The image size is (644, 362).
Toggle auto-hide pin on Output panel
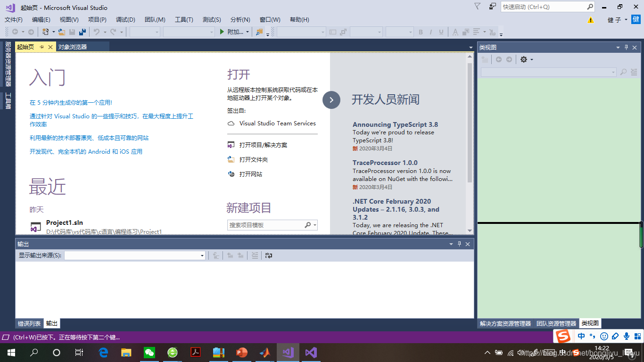460,244
